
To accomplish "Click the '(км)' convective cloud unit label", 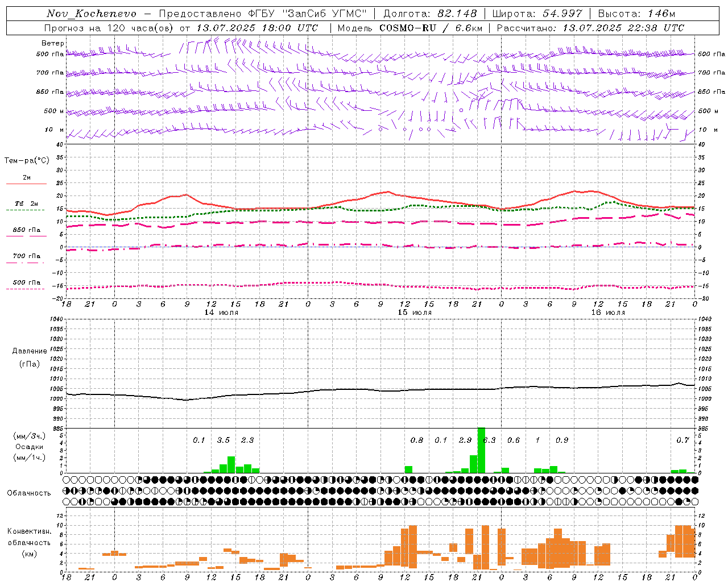I will [30, 554].
